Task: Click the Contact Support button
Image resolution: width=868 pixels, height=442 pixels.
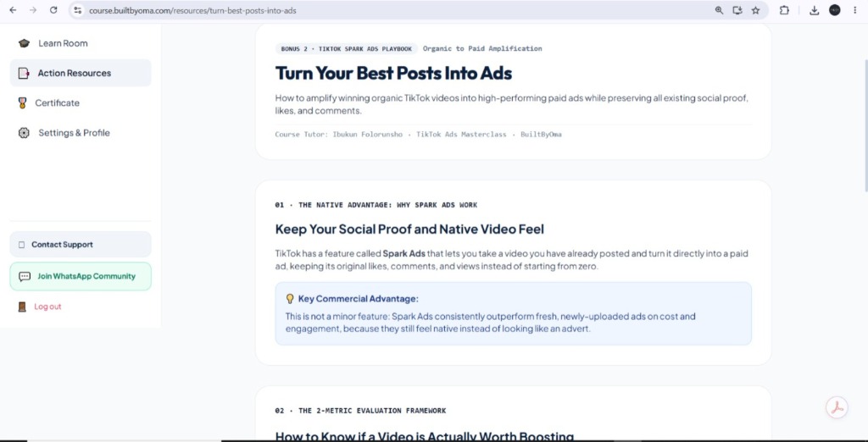Action: click(x=81, y=245)
